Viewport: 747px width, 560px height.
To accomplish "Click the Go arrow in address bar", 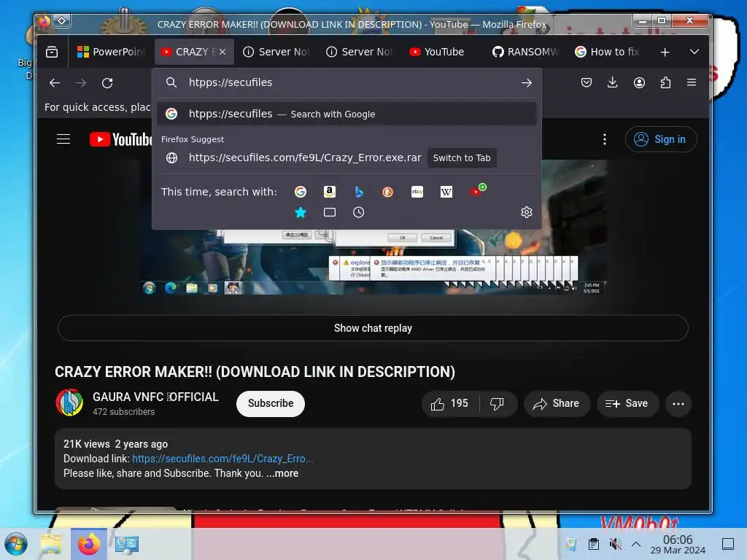I will click(527, 83).
